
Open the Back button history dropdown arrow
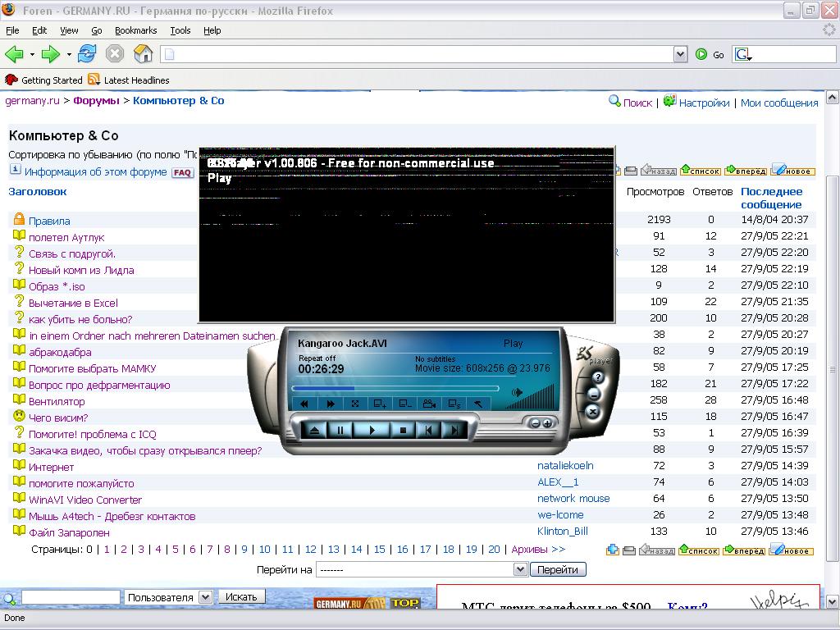pyautogui.click(x=32, y=55)
